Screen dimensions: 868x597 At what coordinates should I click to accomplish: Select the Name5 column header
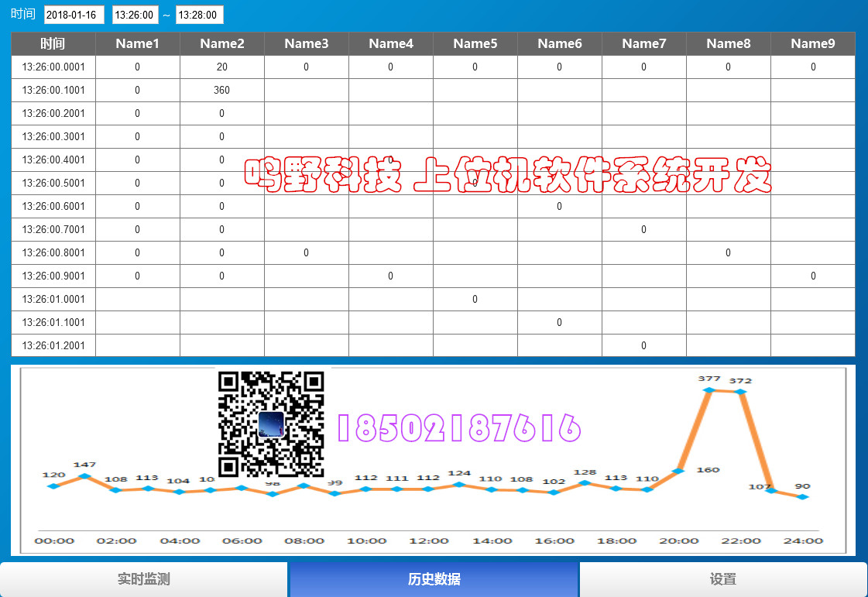[x=475, y=44]
